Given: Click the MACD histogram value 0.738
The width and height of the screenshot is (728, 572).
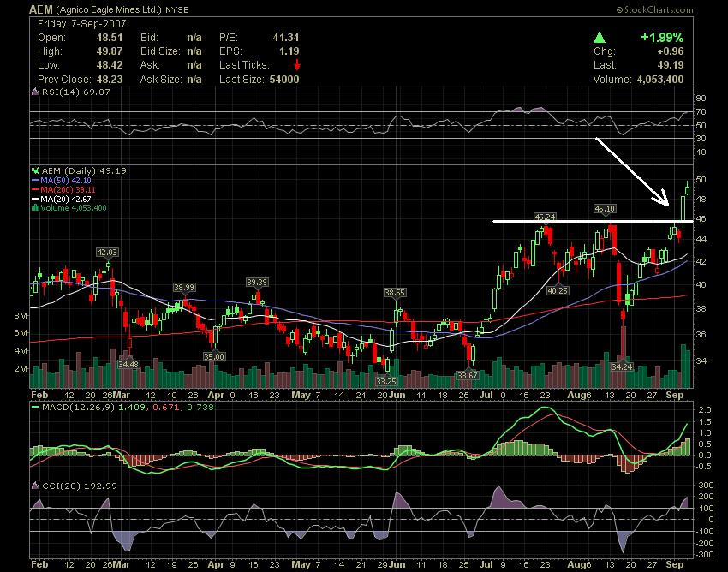Looking at the screenshot, I should pyautogui.click(x=200, y=408).
